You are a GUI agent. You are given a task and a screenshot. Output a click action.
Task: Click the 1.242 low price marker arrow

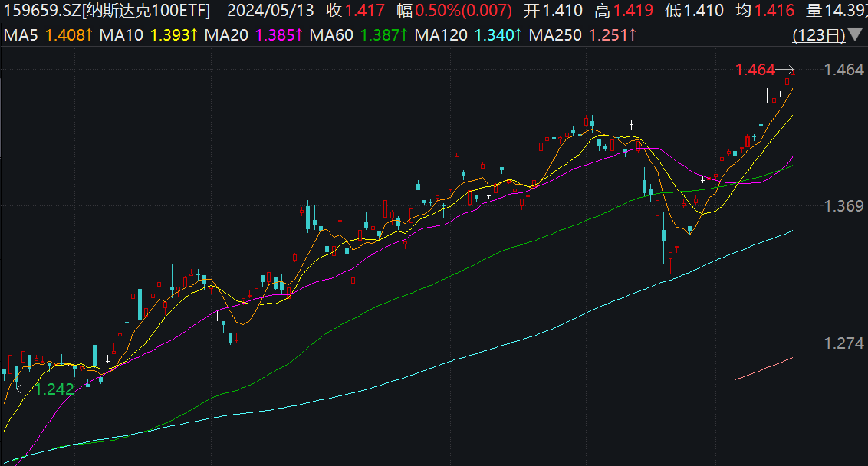click(24, 389)
